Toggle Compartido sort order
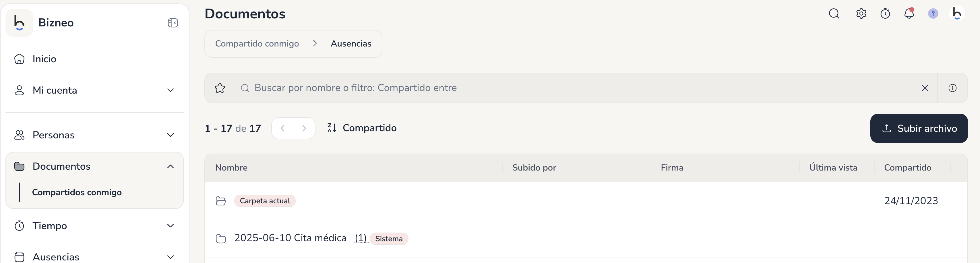 362,128
